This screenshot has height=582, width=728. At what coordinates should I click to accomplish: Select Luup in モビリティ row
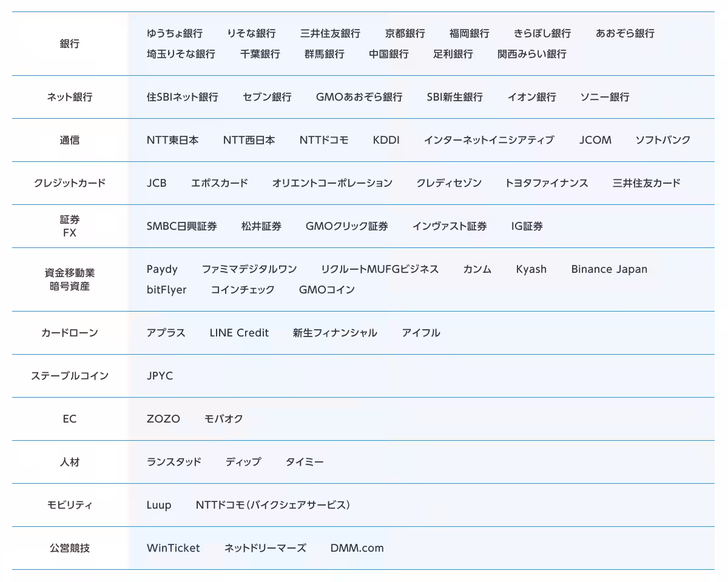159,506
